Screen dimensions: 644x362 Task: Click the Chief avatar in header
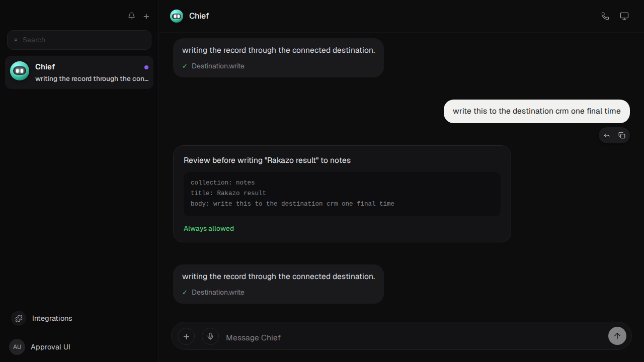[x=177, y=16]
